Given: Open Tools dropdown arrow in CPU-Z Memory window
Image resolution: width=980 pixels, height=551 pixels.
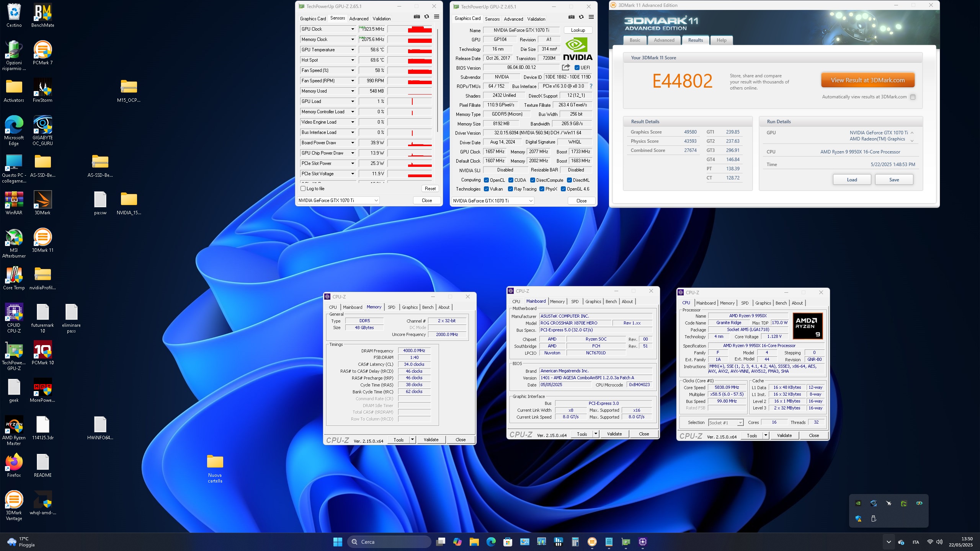Looking at the screenshot, I should [412, 440].
